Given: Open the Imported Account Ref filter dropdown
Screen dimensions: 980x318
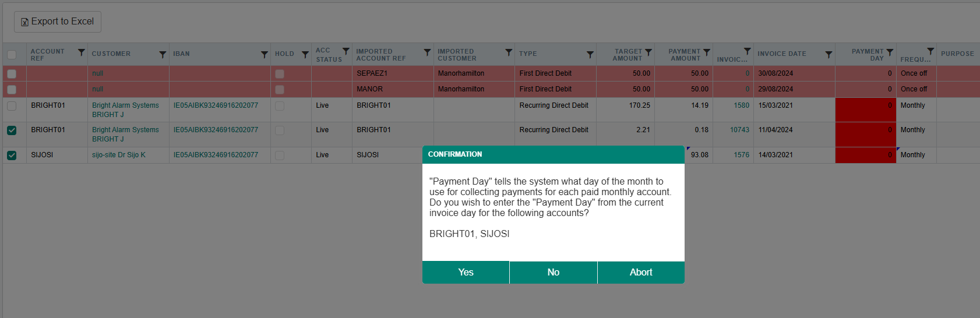Looking at the screenshot, I should click(x=427, y=52).
